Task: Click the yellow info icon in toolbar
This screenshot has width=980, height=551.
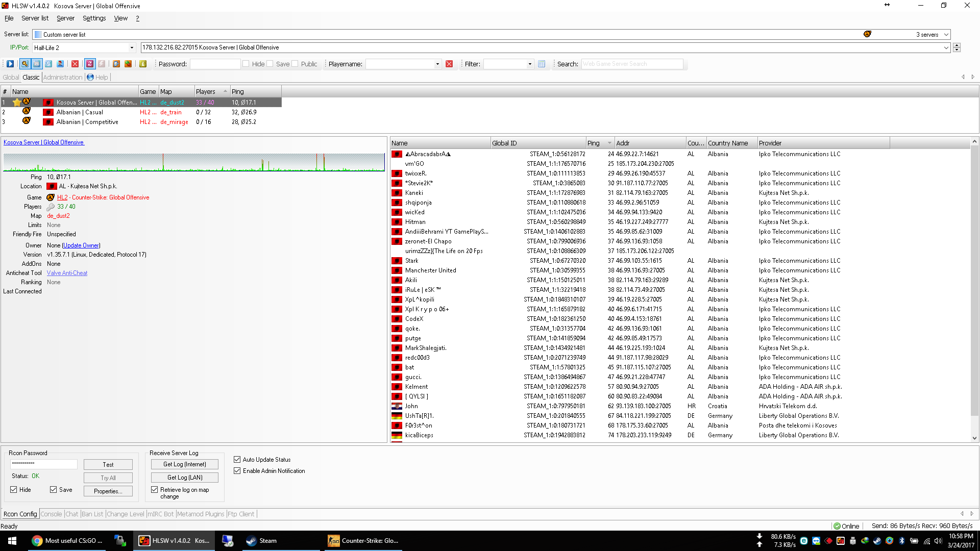Action: pyautogui.click(x=143, y=64)
